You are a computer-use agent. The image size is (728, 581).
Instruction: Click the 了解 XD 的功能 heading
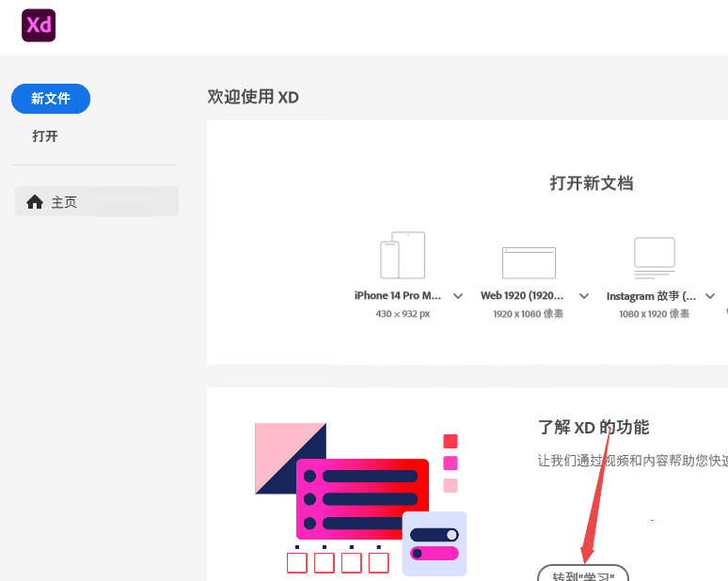pyautogui.click(x=593, y=427)
